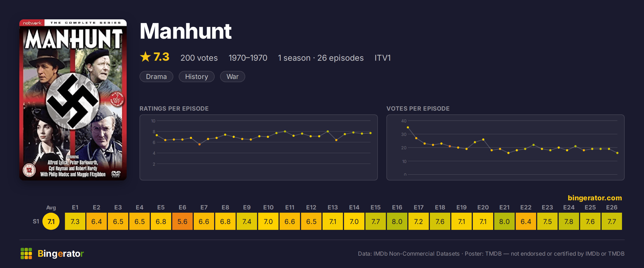
Task: Select the E16 rating cell 8.0
Action: (397, 221)
